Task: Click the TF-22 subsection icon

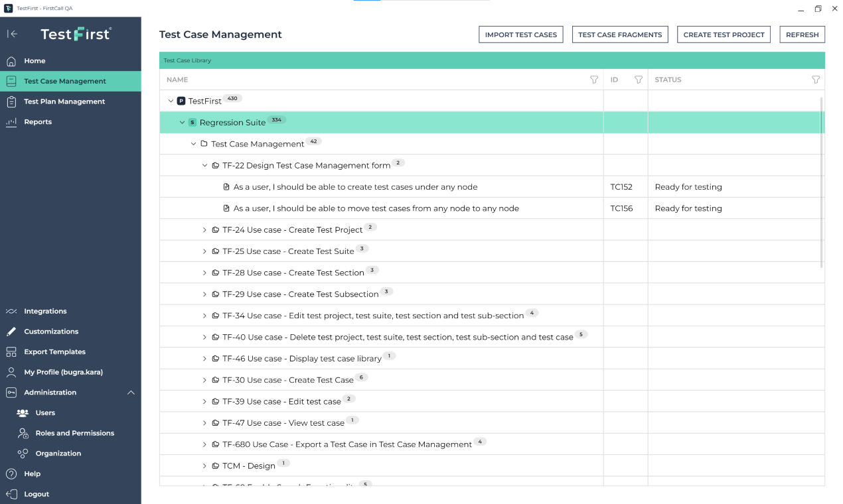Action: [216, 165]
